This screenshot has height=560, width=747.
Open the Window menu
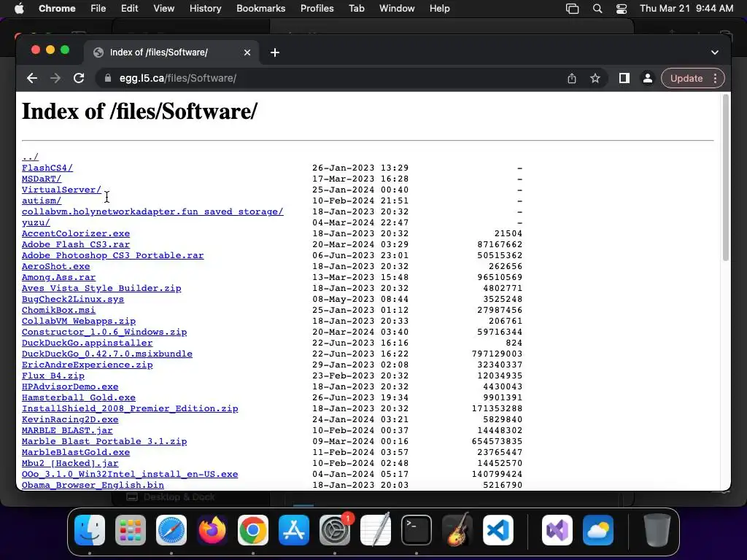397,8
